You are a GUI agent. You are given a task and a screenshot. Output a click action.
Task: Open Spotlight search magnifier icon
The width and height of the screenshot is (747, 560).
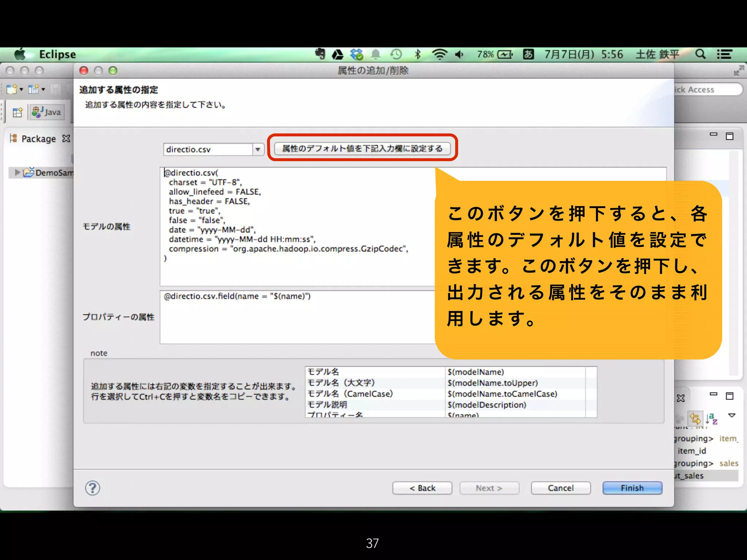[x=700, y=54]
